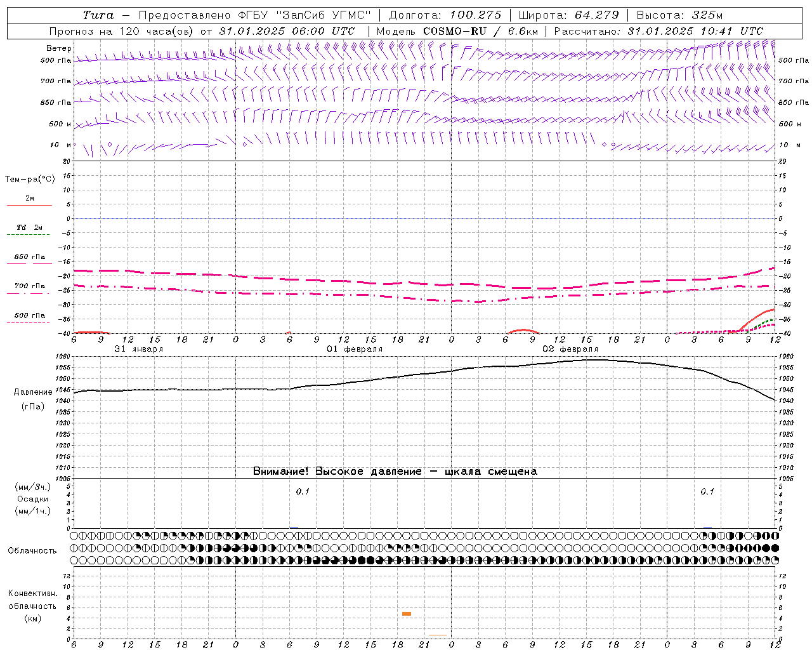Select the "10 м" wind level label on left
Screen dimensions: 812x650
[x=61, y=145]
